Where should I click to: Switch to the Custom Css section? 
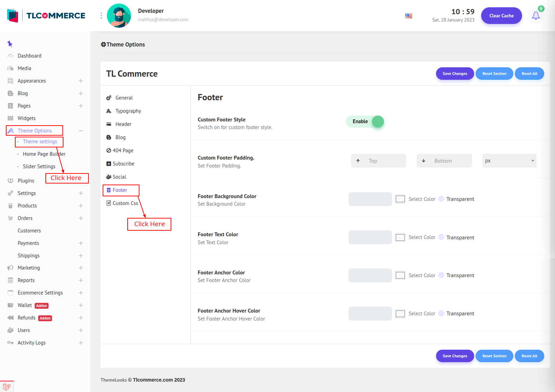point(125,203)
